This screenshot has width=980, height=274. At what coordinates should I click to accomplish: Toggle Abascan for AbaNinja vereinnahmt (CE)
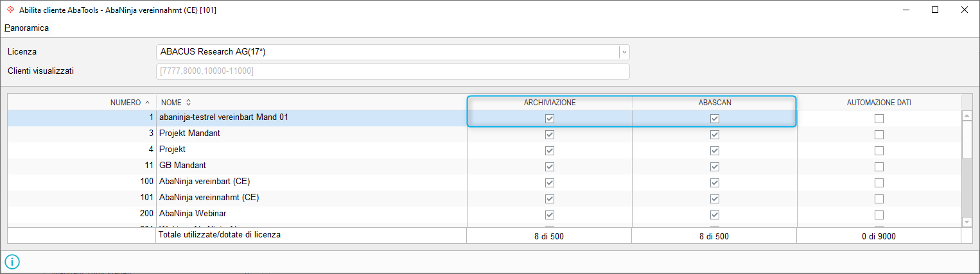coord(715,199)
